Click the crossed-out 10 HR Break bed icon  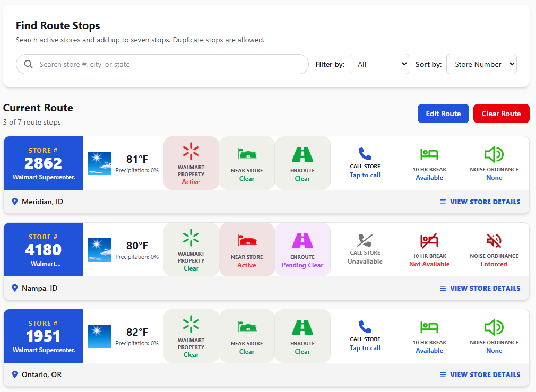(429, 241)
